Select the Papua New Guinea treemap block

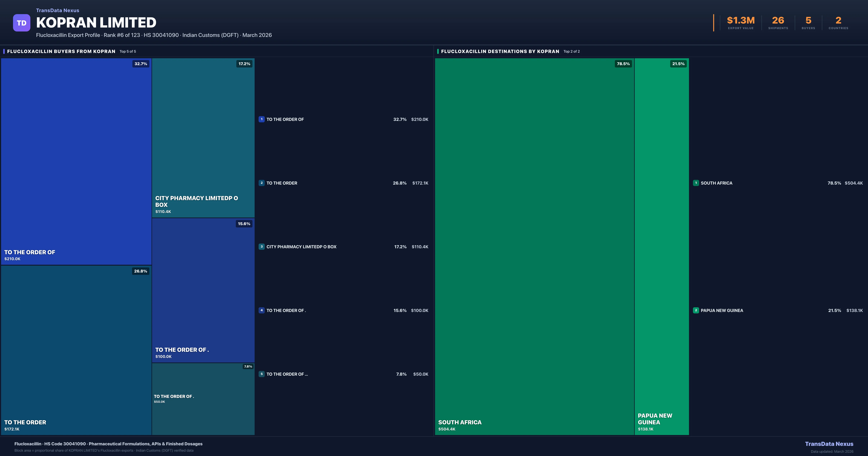pyautogui.click(x=661, y=246)
